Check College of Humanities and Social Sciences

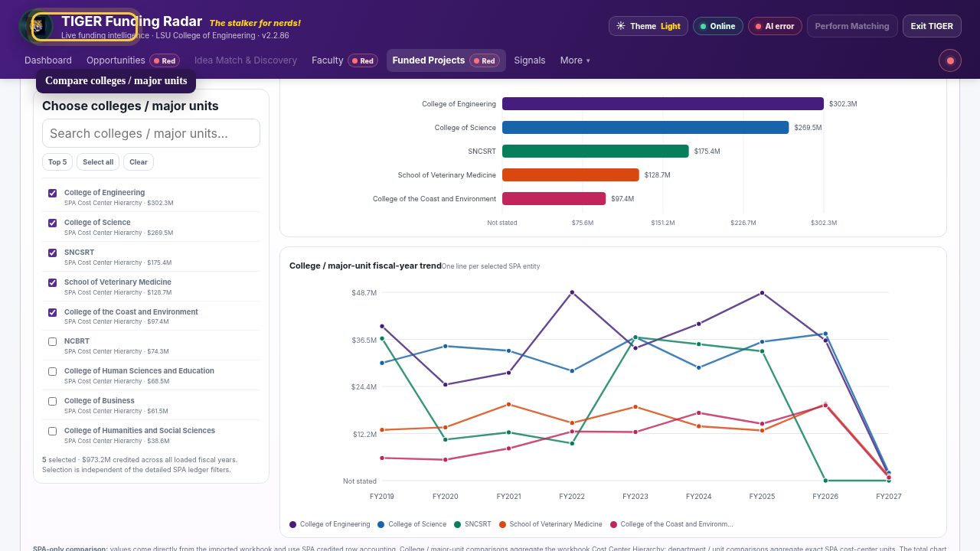pyautogui.click(x=53, y=432)
